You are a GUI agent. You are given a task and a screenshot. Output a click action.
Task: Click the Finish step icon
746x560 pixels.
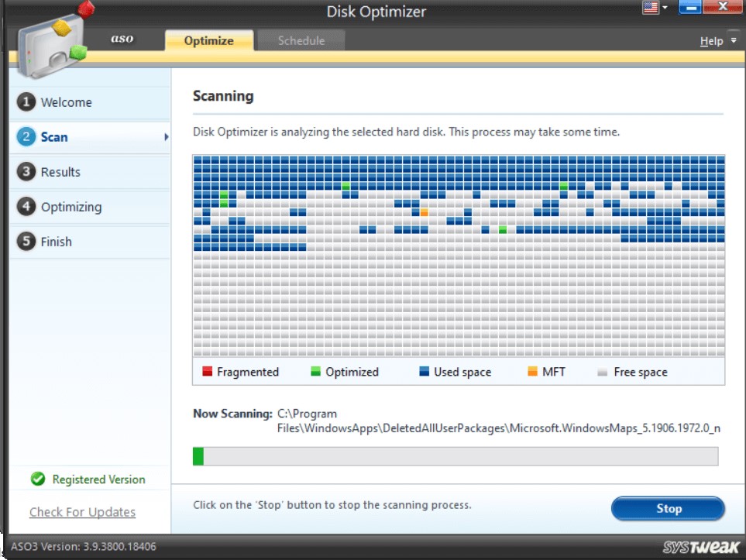(28, 241)
